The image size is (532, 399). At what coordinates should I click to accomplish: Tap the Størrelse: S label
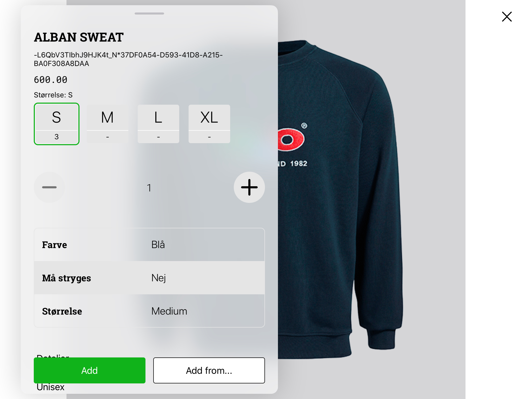pyautogui.click(x=53, y=95)
